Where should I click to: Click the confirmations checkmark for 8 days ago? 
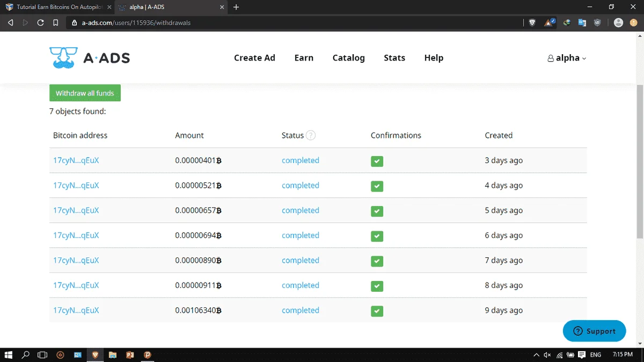click(x=377, y=286)
